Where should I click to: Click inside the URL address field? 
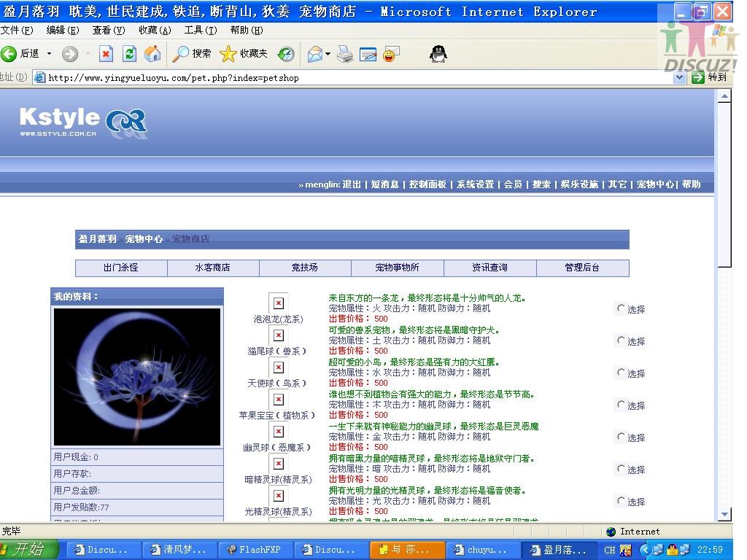pyautogui.click(x=360, y=77)
